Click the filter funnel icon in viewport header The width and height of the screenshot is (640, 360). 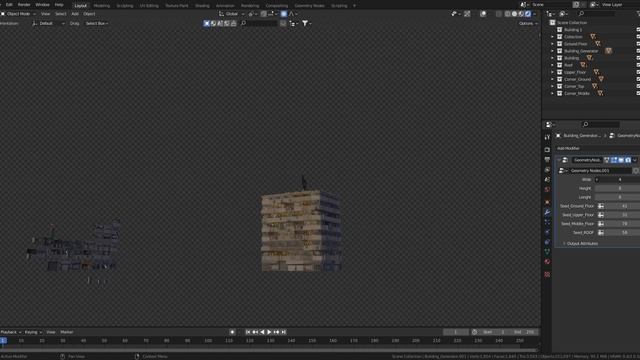pyautogui.click(x=305, y=24)
